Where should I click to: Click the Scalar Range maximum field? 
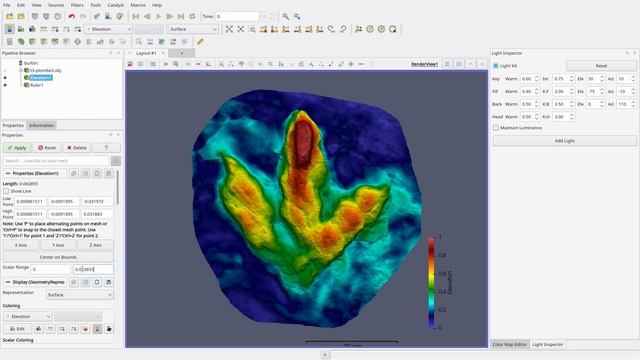93,269
